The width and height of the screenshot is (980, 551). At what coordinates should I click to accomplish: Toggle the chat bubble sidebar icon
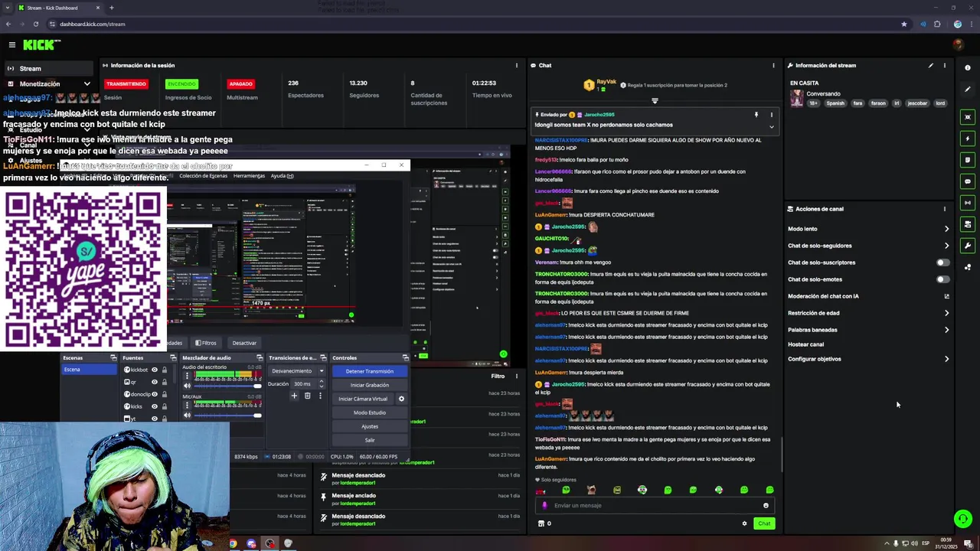click(x=968, y=181)
